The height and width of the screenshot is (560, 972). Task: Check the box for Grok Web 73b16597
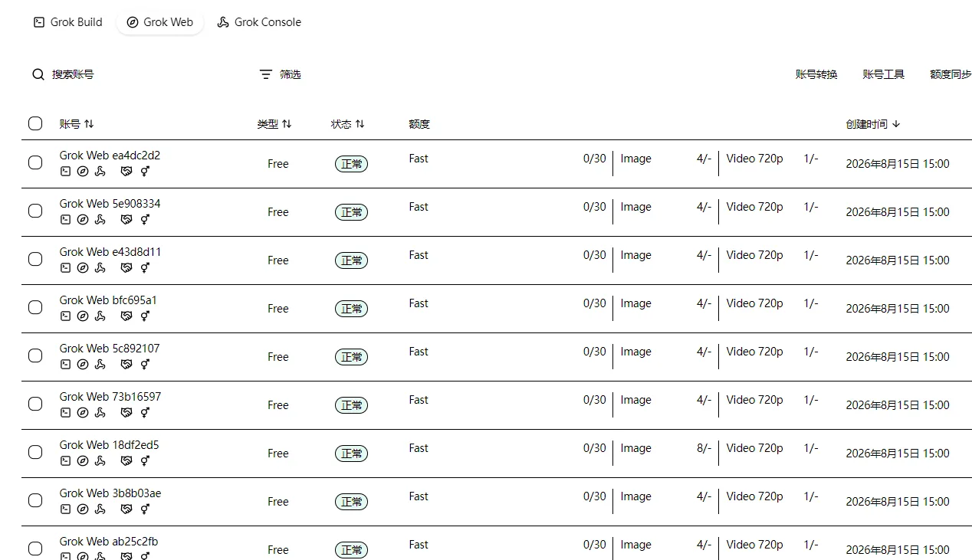[35, 404]
